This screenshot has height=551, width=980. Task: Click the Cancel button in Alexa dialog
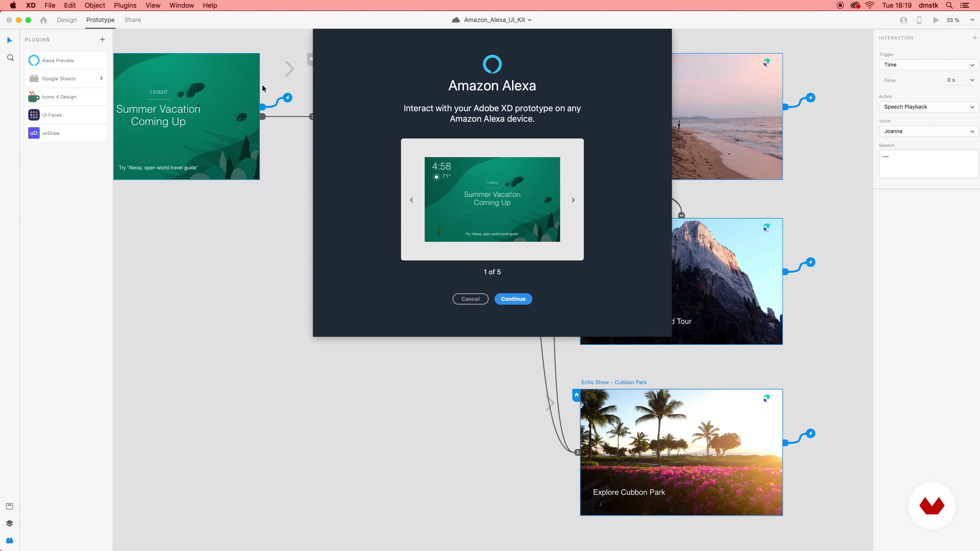click(x=470, y=299)
